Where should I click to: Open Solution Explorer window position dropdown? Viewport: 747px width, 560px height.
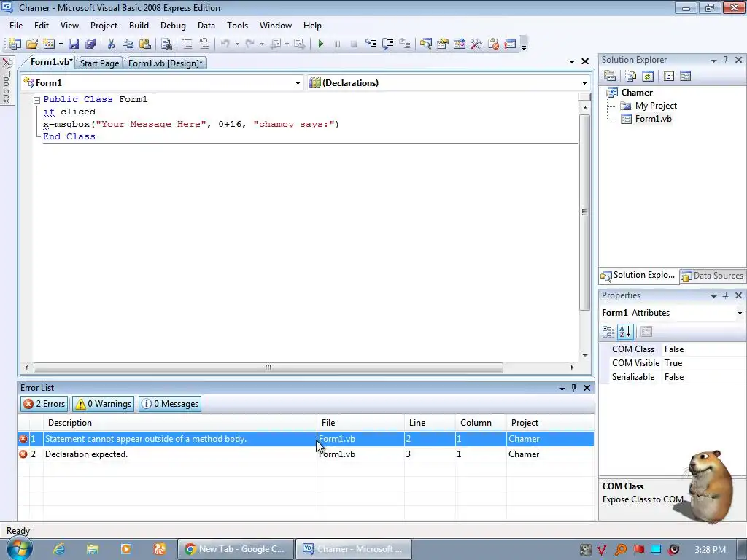click(x=713, y=61)
